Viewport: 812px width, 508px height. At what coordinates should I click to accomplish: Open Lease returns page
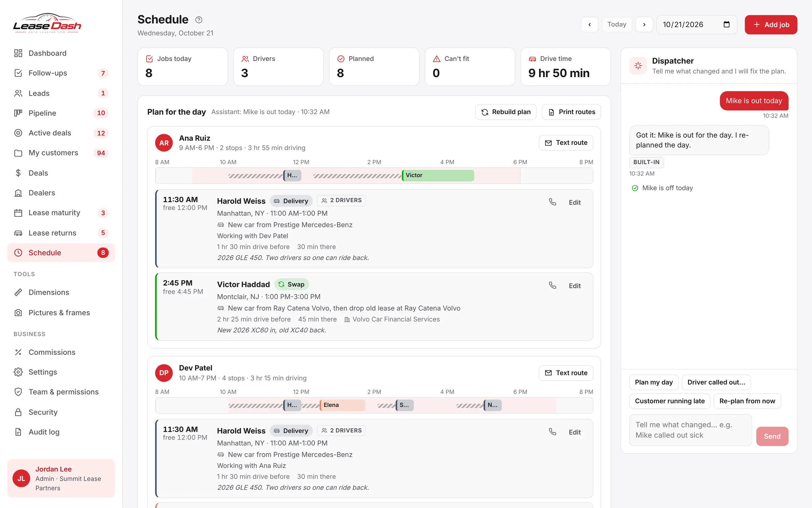[61, 233]
